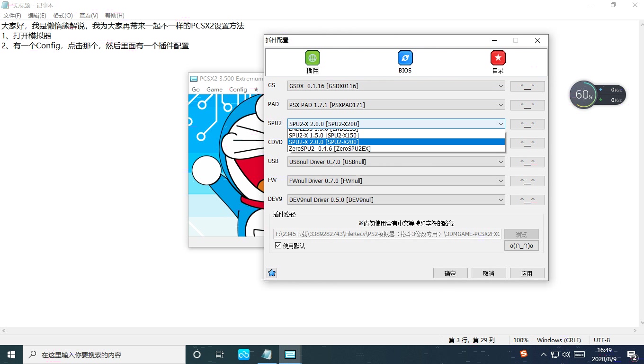
Task: Click the UTF-8 encoding status entry
Action: pos(602,340)
